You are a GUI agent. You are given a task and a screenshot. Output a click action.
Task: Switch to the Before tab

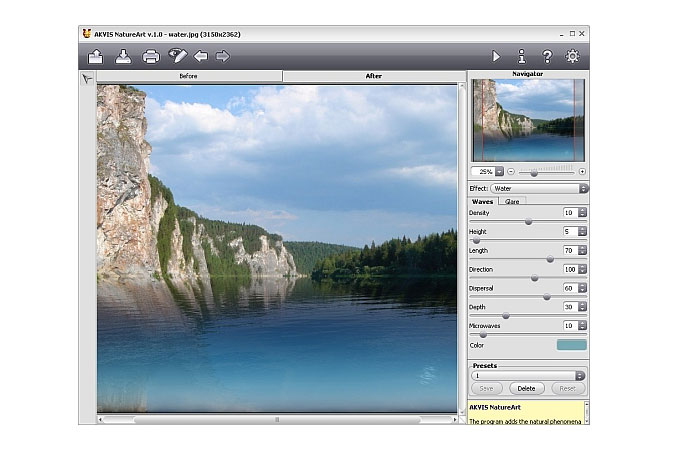coord(189,76)
